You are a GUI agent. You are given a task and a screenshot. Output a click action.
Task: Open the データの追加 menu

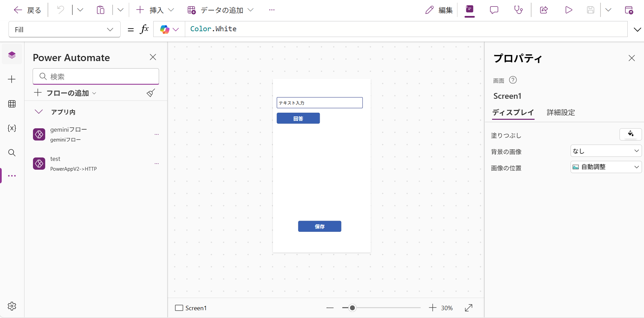[221, 10]
